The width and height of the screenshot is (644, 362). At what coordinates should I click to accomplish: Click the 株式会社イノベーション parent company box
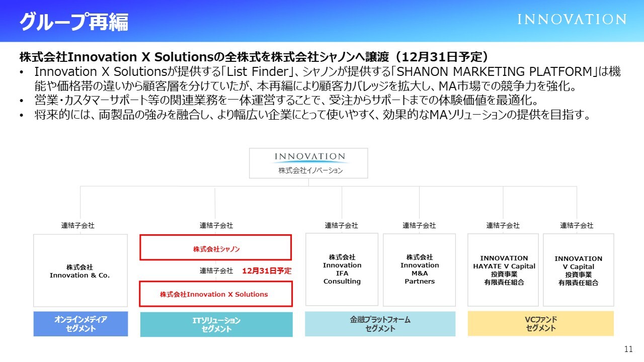pyautogui.click(x=308, y=163)
